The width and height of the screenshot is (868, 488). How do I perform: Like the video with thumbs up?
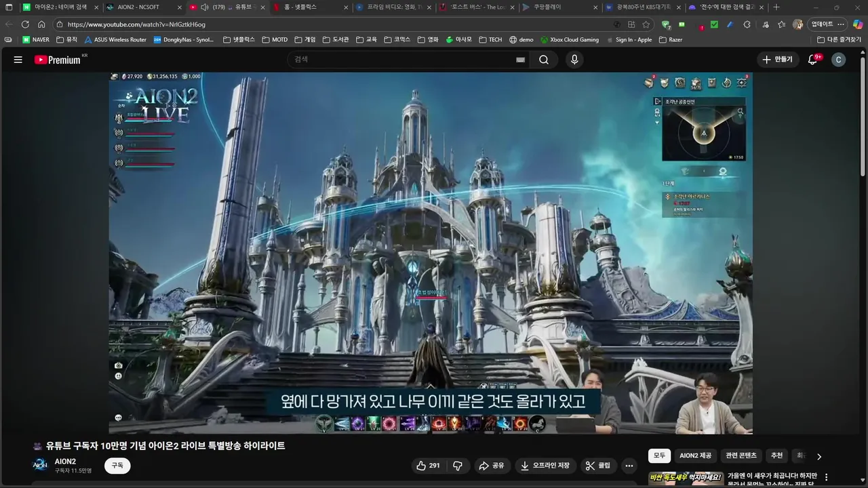pyautogui.click(x=428, y=466)
